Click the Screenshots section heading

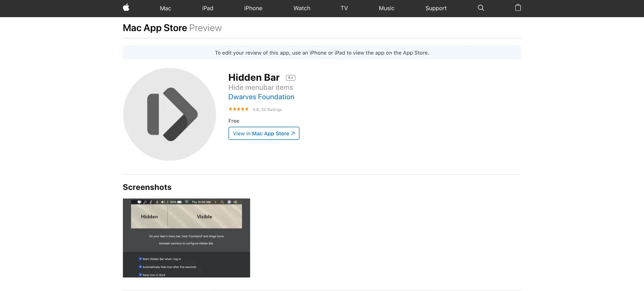[147, 187]
